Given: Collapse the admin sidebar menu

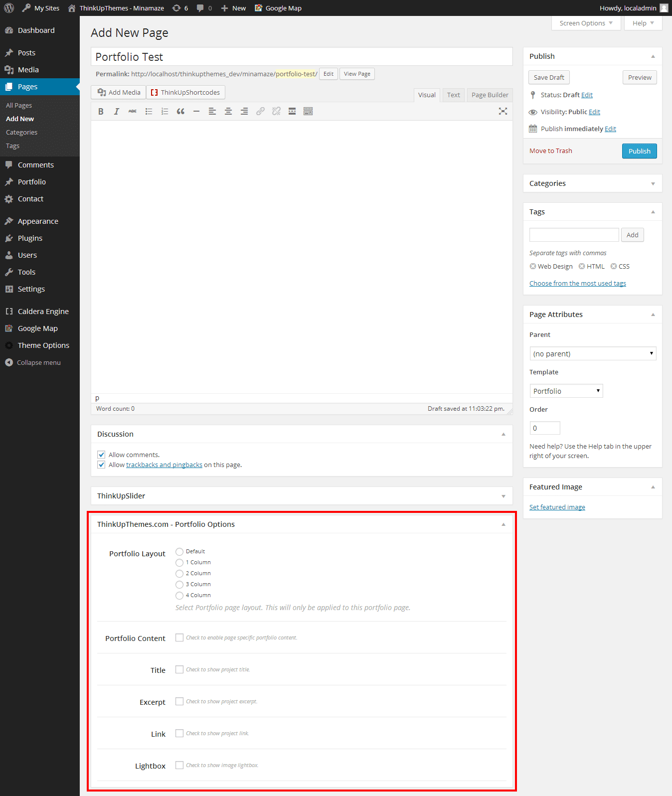Looking at the screenshot, I should [x=33, y=362].
